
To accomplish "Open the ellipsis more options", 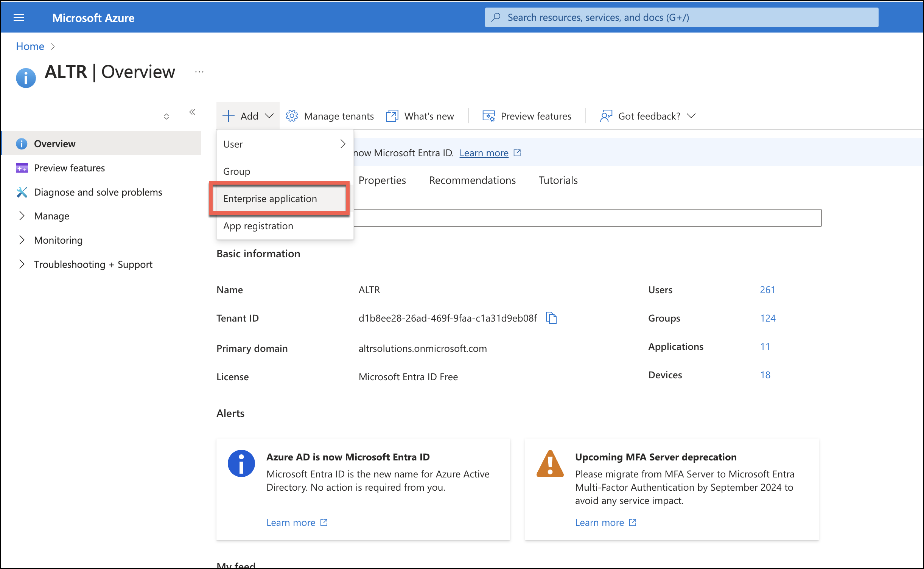I will (x=199, y=72).
